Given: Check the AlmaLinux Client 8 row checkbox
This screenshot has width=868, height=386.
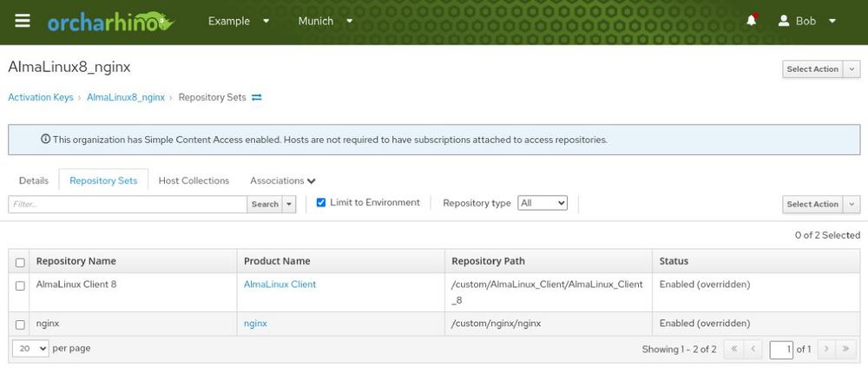Looking at the screenshot, I should point(20,285).
